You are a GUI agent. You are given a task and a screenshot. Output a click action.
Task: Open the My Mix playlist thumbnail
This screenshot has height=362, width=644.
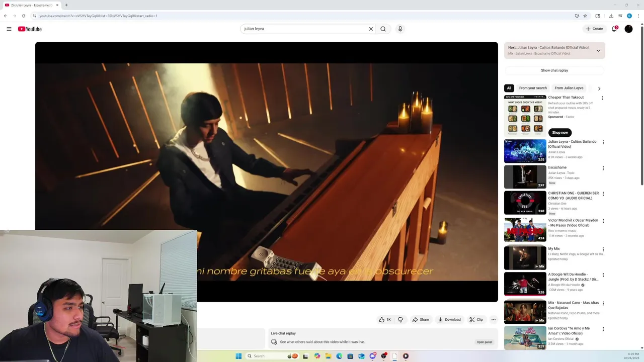[x=525, y=258]
